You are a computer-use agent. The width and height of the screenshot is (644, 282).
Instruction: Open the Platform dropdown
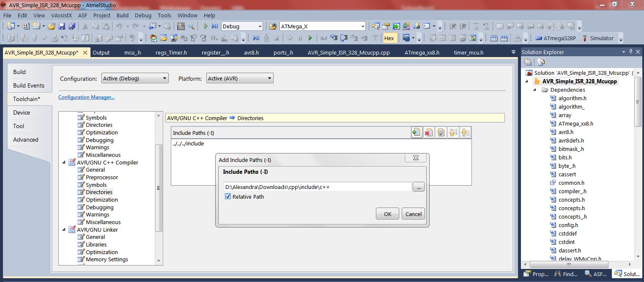tap(240, 78)
